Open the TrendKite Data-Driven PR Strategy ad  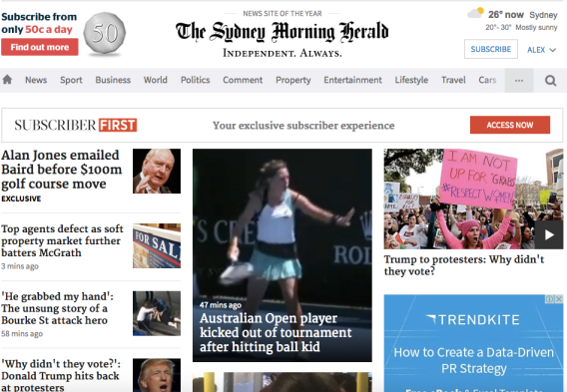tap(473, 343)
